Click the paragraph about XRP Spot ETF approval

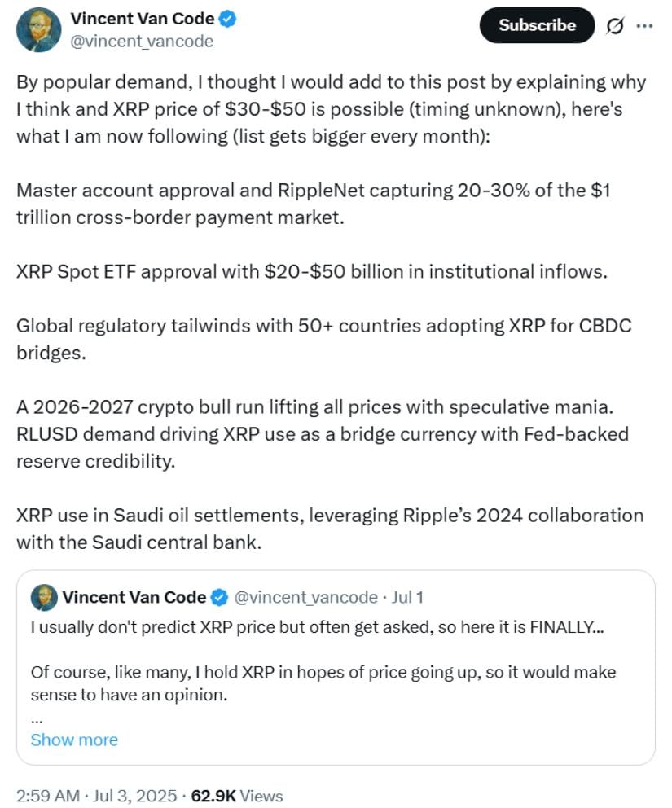[312, 271]
